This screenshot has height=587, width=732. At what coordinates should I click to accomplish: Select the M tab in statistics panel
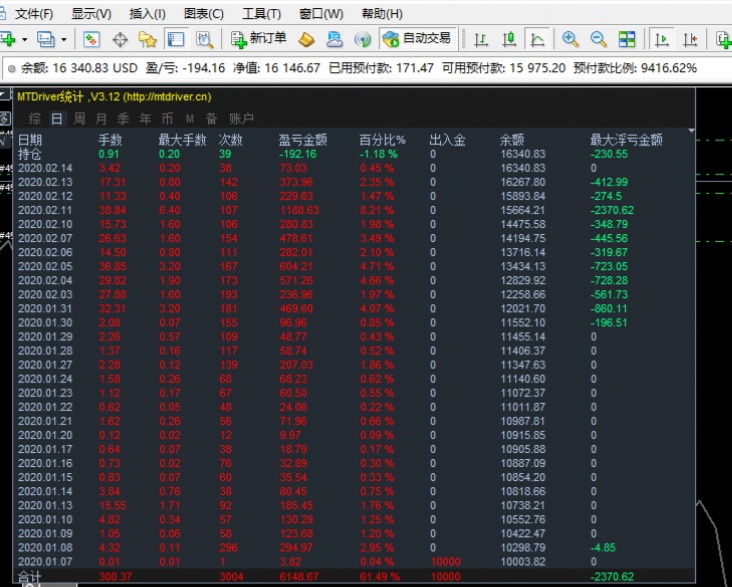190,119
